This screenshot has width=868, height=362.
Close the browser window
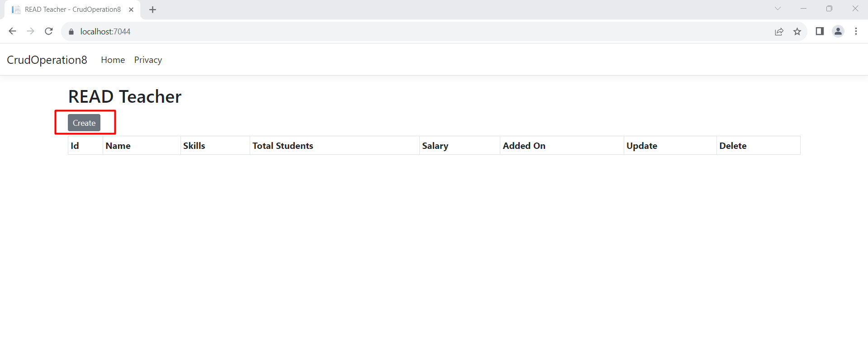[x=855, y=9]
